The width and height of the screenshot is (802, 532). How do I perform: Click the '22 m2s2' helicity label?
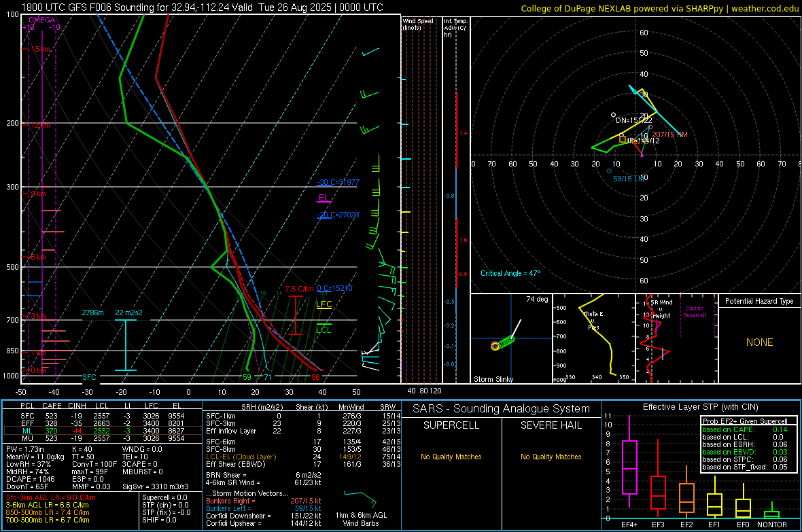[x=129, y=313]
